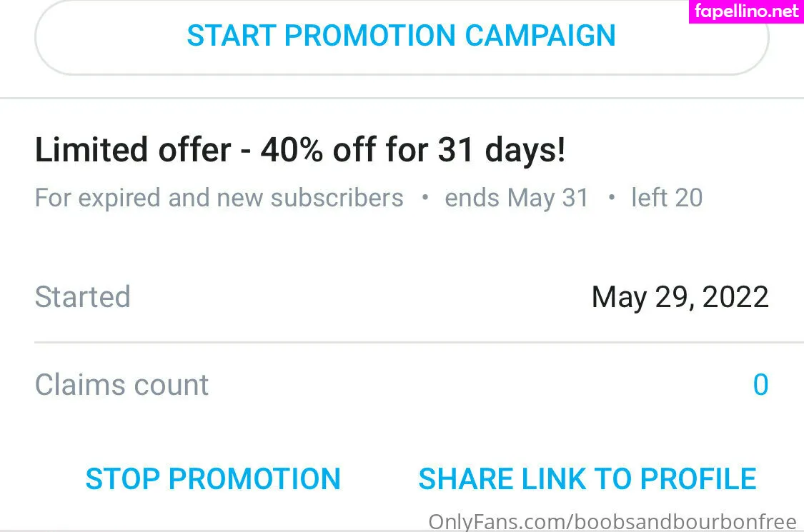Viewport: 804px width, 532px height.
Task: Click the fapellino.net pink watermark badge
Action: tap(746, 11)
